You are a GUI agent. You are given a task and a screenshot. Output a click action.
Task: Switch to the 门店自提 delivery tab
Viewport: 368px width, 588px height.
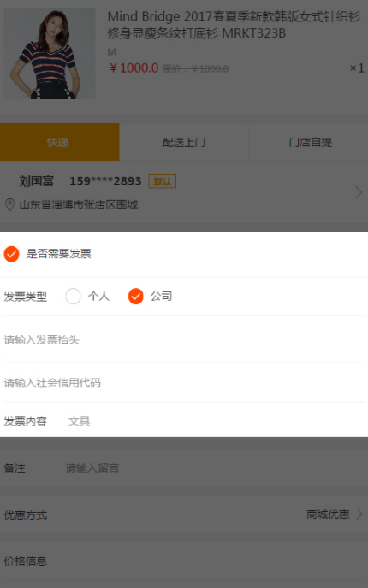click(x=309, y=142)
